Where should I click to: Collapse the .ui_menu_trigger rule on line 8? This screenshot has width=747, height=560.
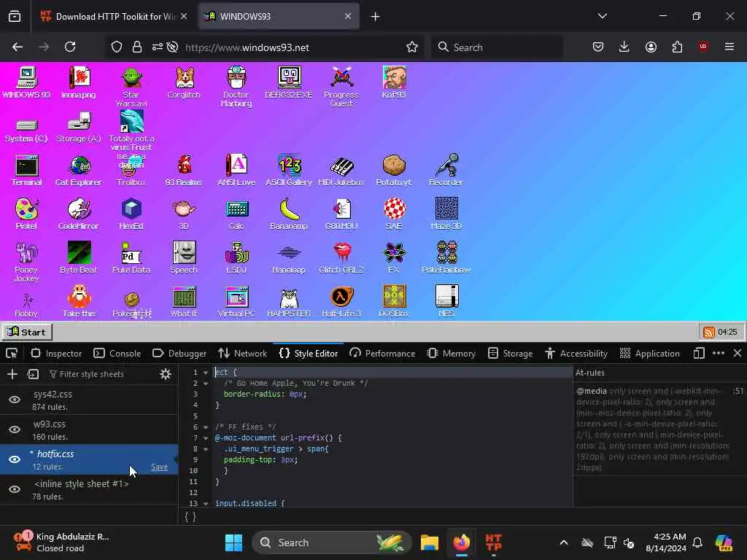pyautogui.click(x=206, y=449)
